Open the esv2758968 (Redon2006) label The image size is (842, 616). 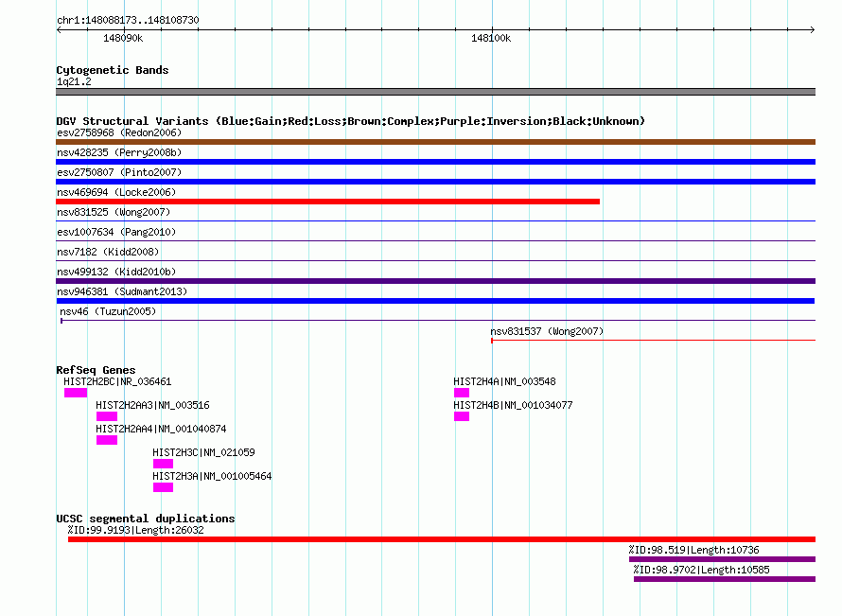(119, 132)
